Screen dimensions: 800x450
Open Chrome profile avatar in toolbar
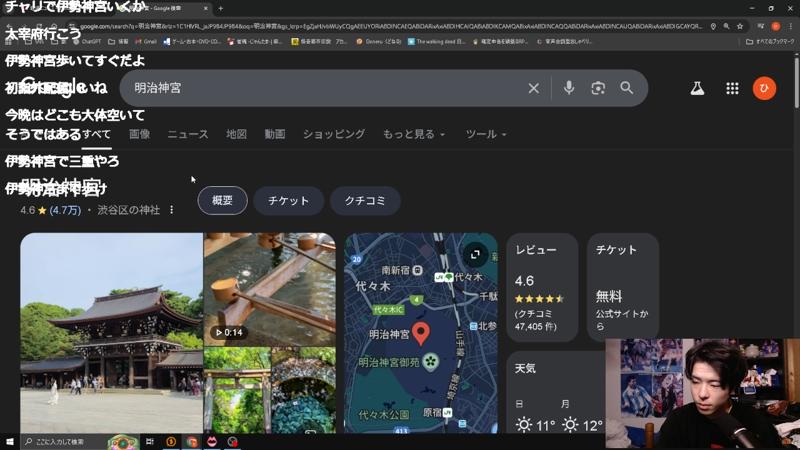776,26
